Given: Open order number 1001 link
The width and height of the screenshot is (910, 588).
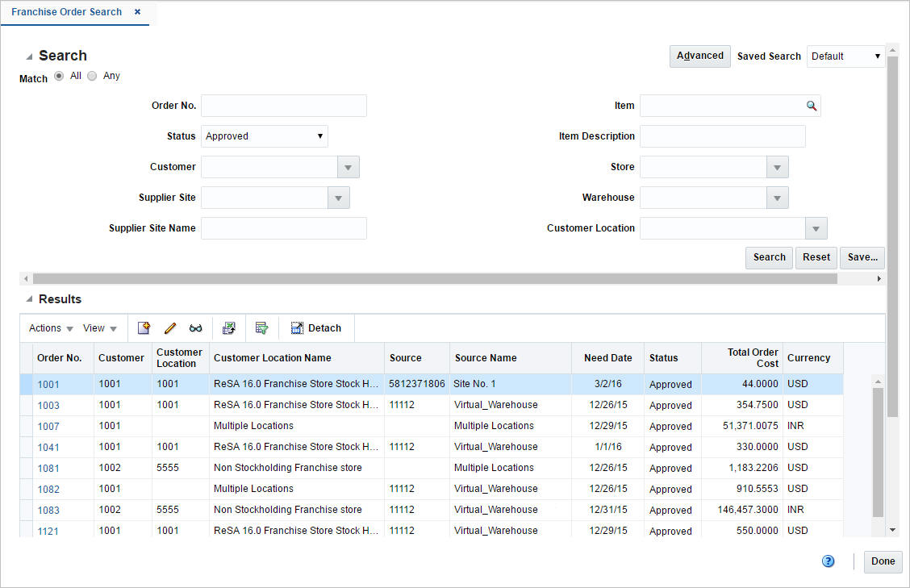Looking at the screenshot, I should coord(48,384).
